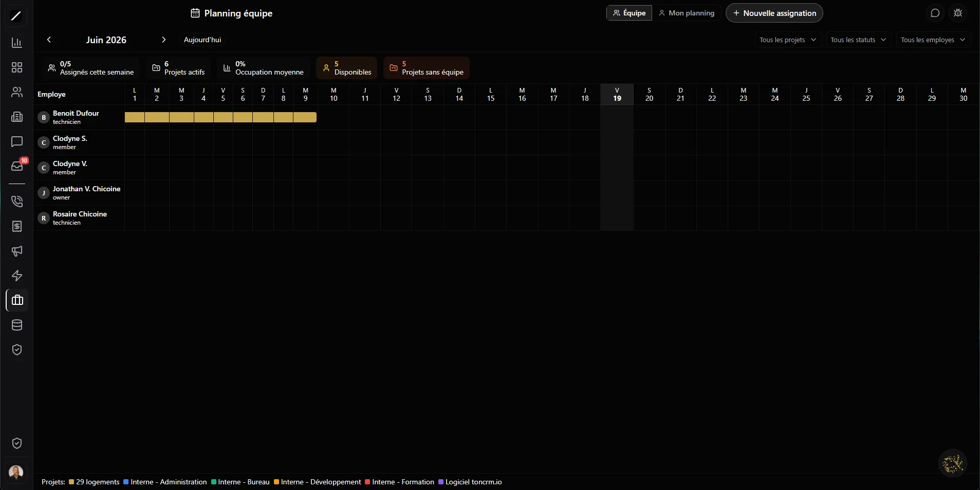
Task: Switch to Équipe view tab
Action: coord(630,13)
